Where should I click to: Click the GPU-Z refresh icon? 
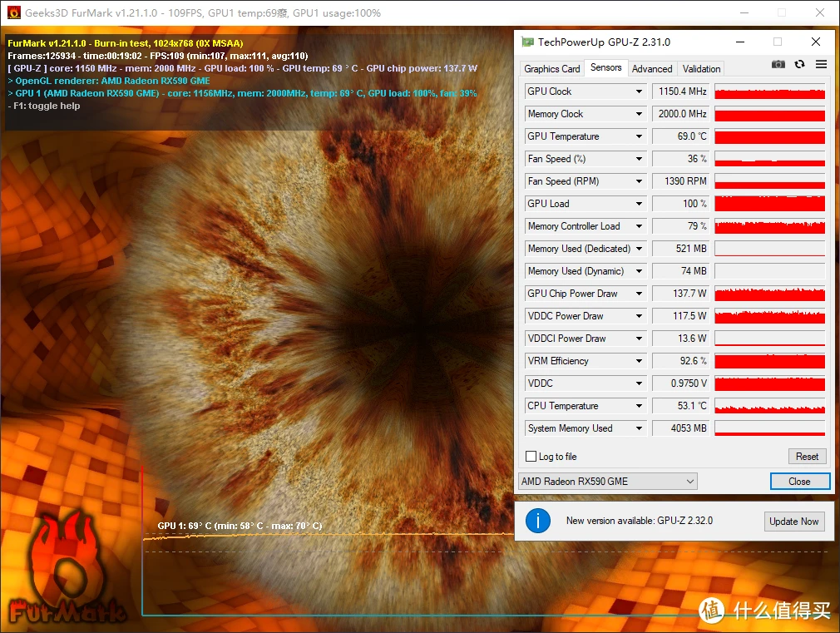(799, 64)
